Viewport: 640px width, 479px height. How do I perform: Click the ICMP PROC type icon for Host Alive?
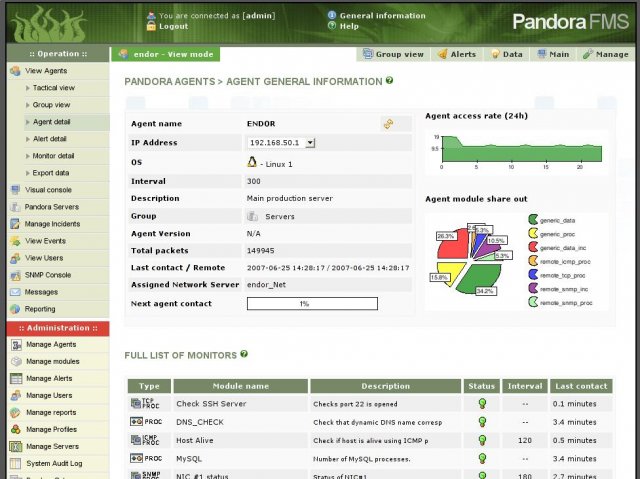pos(145,440)
